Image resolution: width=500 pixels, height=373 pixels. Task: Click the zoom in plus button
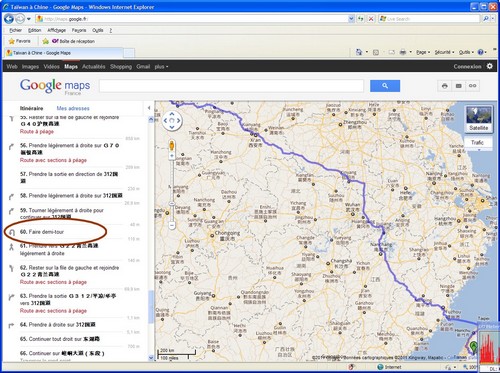tap(172, 156)
